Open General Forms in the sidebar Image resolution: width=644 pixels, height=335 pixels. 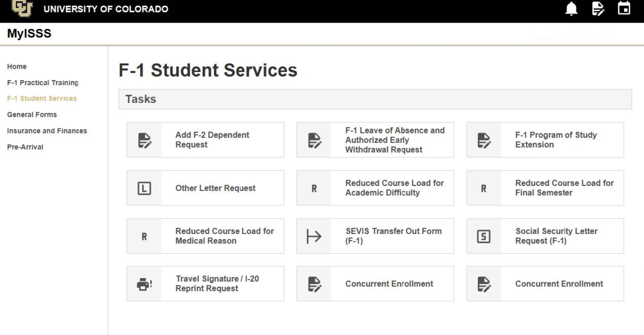[x=32, y=115]
